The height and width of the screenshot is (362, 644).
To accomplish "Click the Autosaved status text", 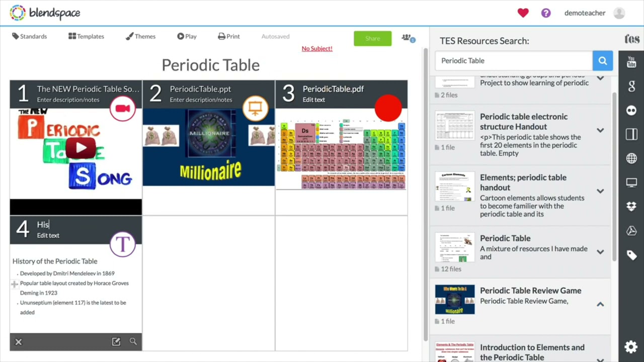I will tap(275, 36).
